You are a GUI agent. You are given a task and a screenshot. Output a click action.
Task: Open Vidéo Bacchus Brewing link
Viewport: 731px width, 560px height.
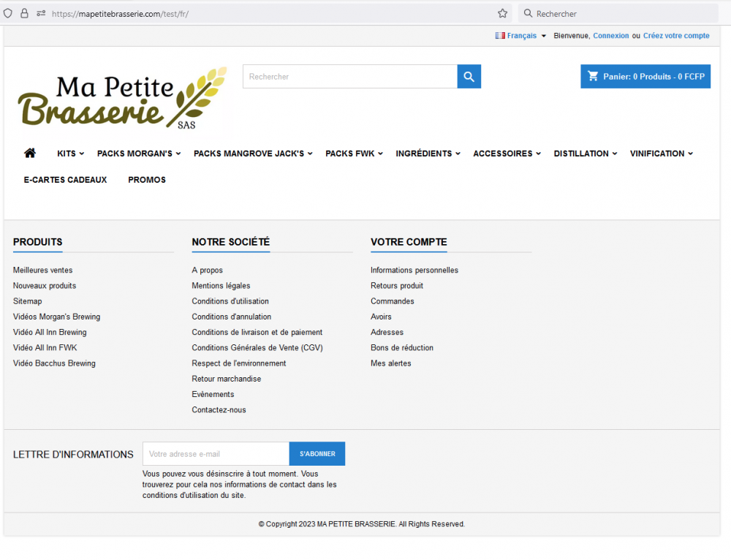[x=54, y=363]
